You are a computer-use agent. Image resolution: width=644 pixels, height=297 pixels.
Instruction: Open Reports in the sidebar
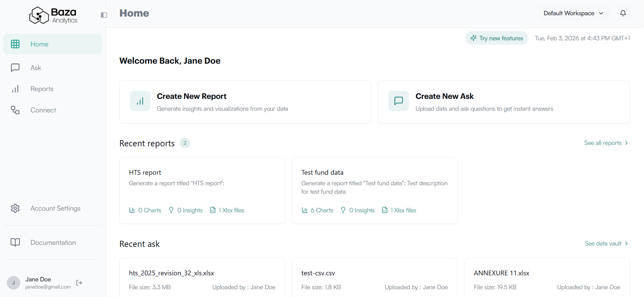(53, 89)
